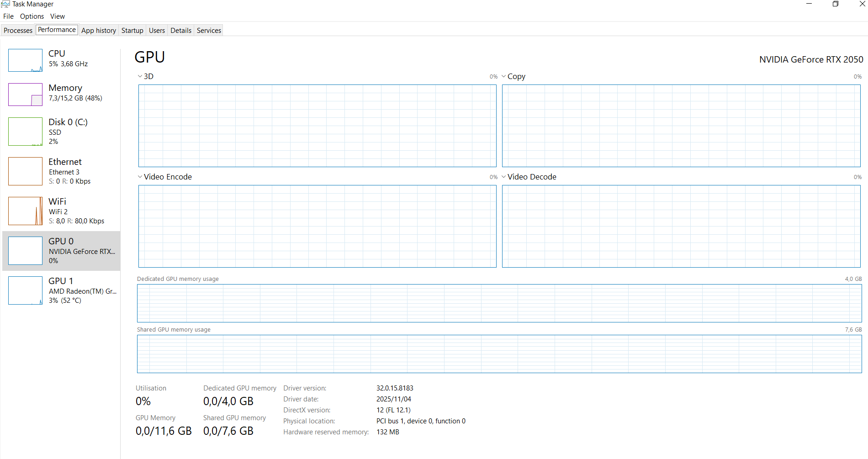The height and width of the screenshot is (459, 868).
Task: Open the Details tab
Action: [x=181, y=31]
